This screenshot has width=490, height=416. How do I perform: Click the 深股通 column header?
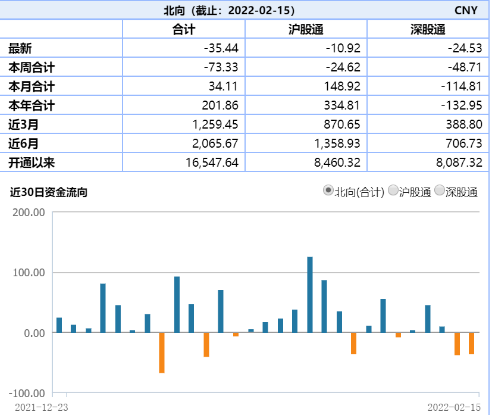(428, 29)
